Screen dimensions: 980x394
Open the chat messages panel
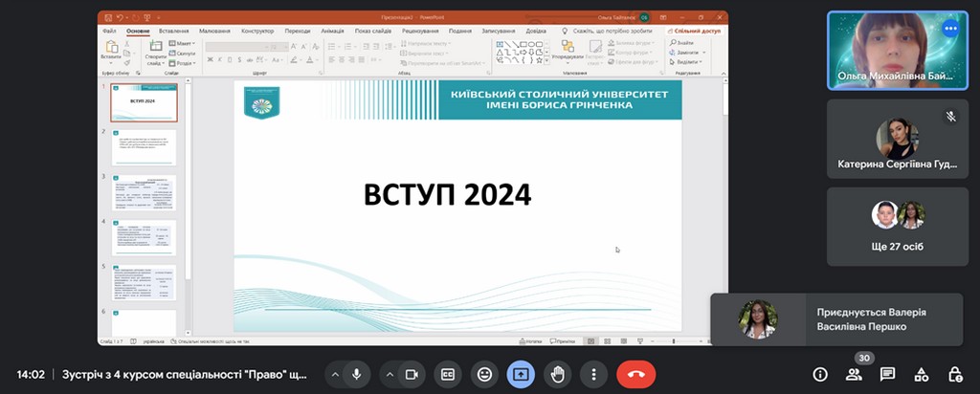(x=887, y=374)
